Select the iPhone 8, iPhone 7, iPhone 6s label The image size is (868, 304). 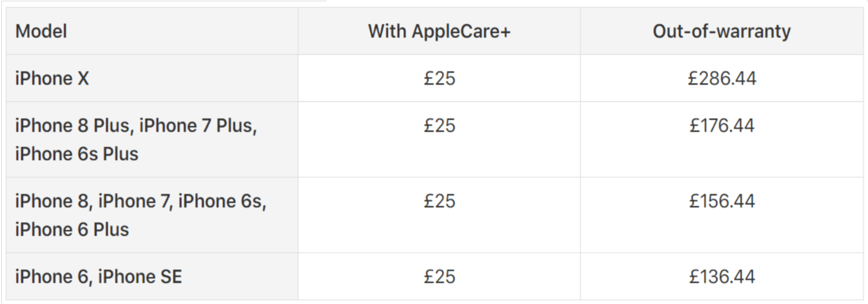(140, 201)
